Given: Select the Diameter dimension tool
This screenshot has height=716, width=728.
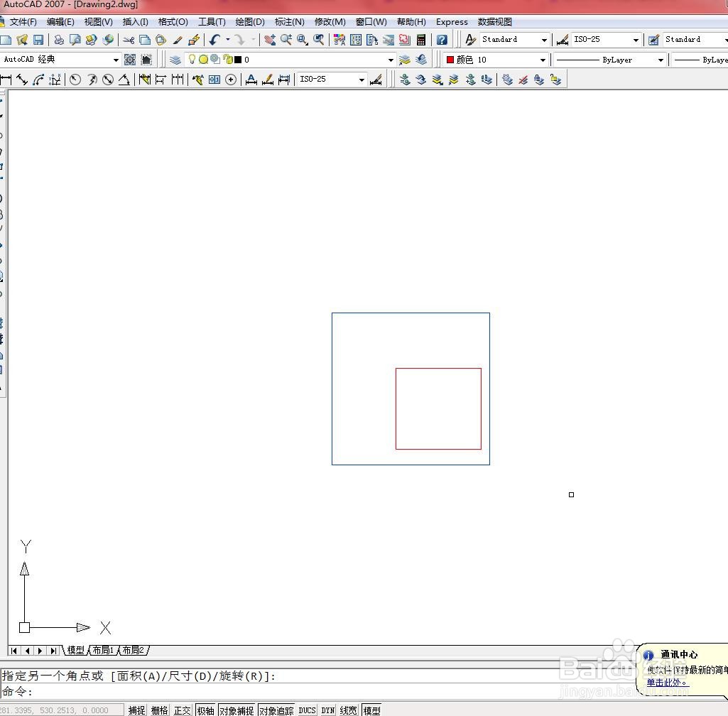Looking at the screenshot, I should 108,80.
